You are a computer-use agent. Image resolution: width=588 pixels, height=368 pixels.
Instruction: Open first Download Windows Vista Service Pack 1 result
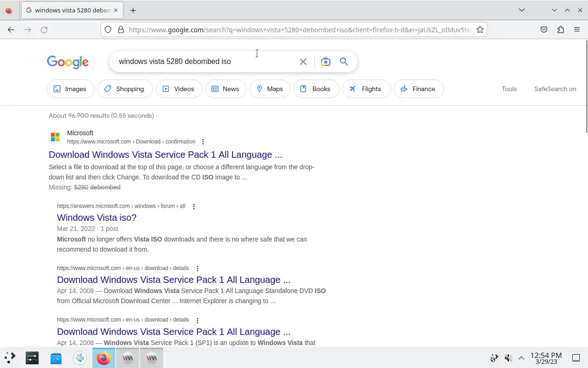tap(165, 155)
